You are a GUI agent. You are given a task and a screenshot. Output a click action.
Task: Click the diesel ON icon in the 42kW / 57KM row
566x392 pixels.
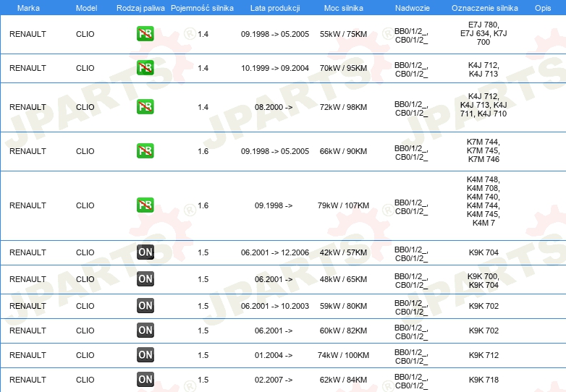145,252
